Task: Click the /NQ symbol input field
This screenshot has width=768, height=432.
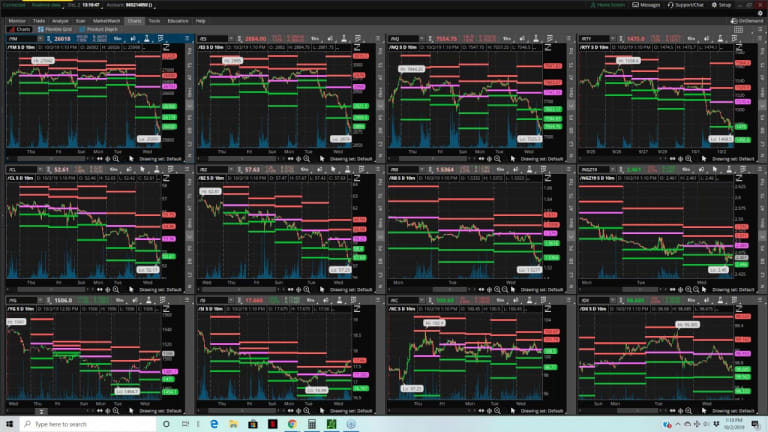Action: pyautogui.click(x=405, y=39)
